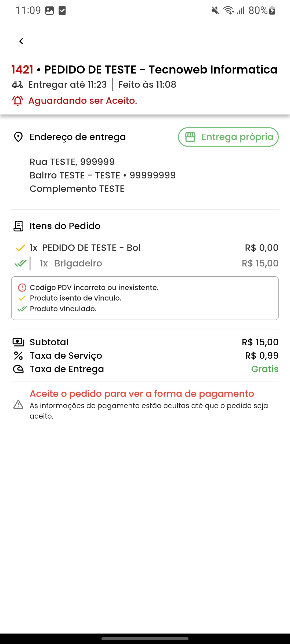Tap the payment warning triangle icon
Viewport: 290px width, 644px height.
18,405
